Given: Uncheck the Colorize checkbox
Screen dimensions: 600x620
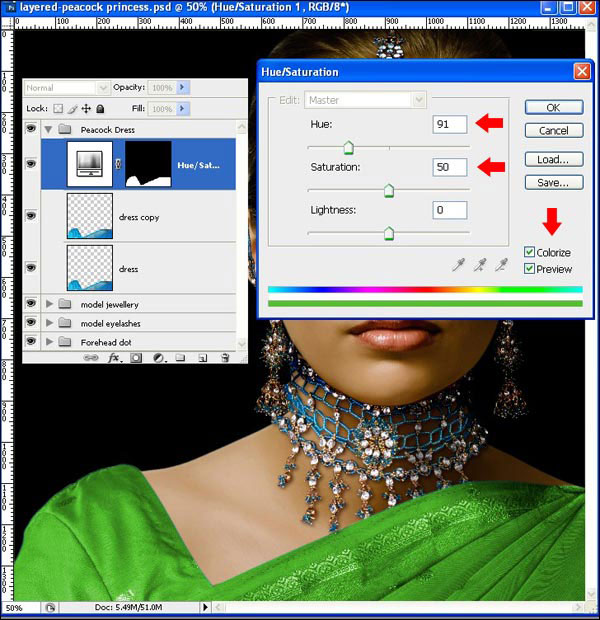Looking at the screenshot, I should [529, 253].
